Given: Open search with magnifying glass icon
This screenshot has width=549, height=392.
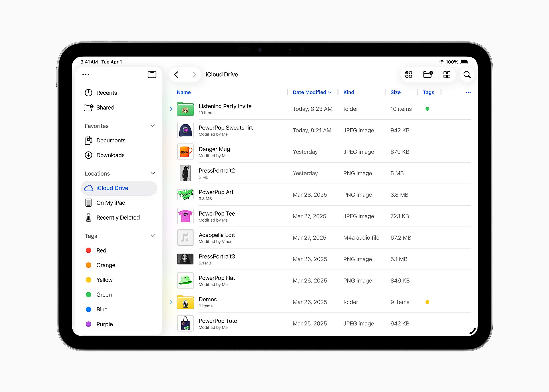Looking at the screenshot, I should (467, 75).
